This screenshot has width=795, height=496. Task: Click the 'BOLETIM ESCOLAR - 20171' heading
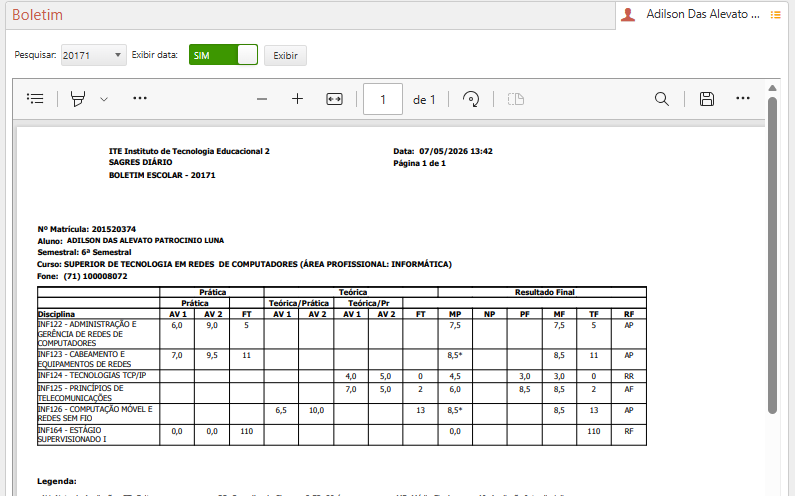click(x=162, y=175)
